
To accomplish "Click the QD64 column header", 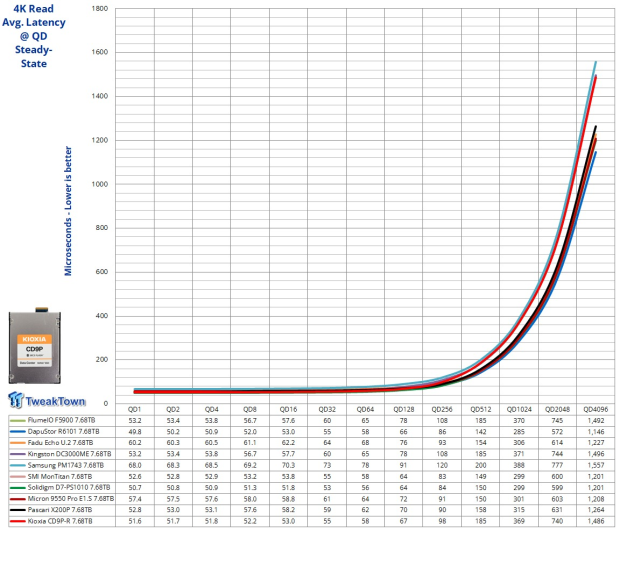I will (365, 409).
